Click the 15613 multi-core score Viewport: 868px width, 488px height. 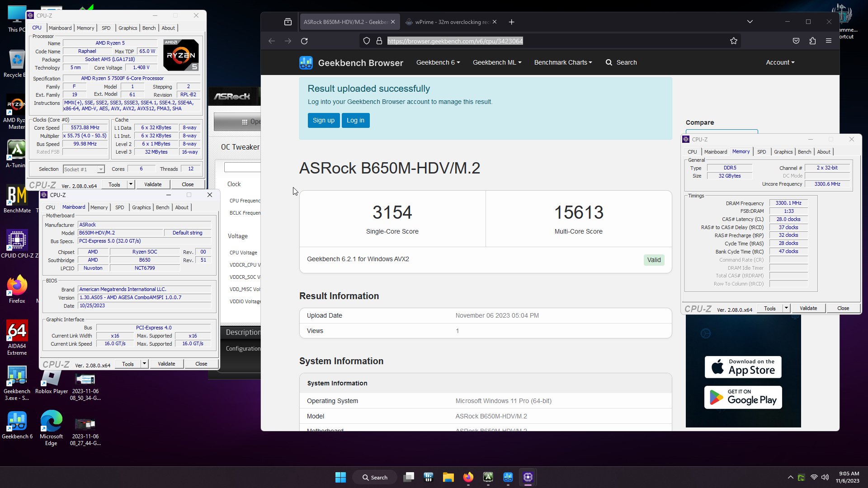[x=579, y=212]
